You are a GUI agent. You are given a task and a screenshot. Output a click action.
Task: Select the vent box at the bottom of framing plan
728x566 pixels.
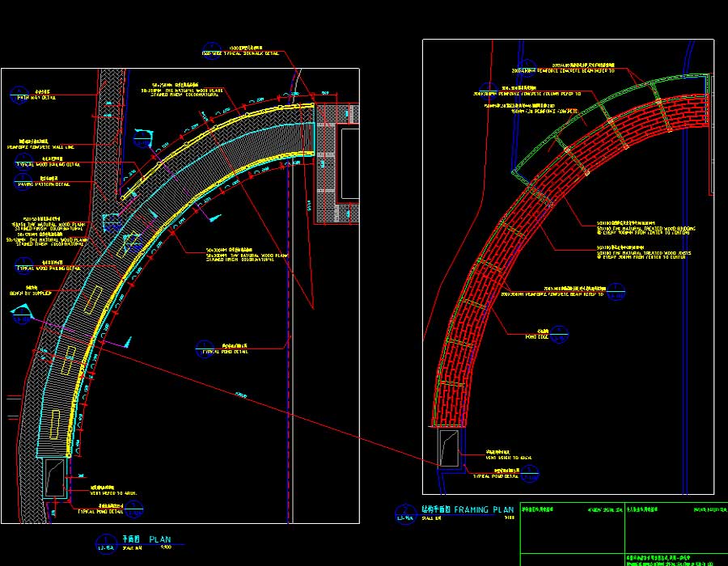point(449,448)
